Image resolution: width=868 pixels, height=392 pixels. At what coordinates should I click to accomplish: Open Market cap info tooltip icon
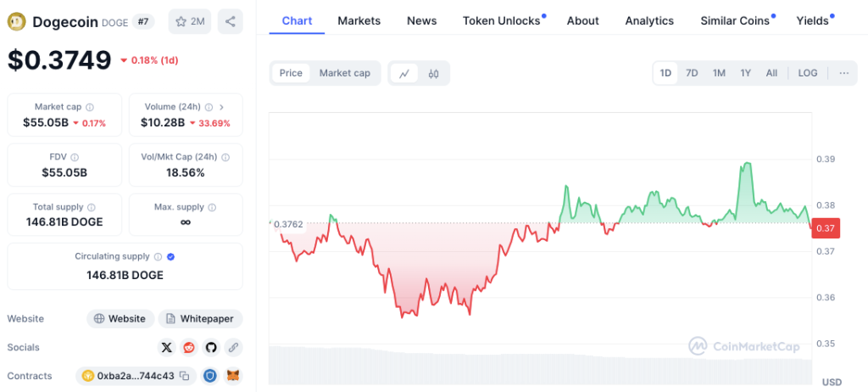pyautogui.click(x=90, y=107)
